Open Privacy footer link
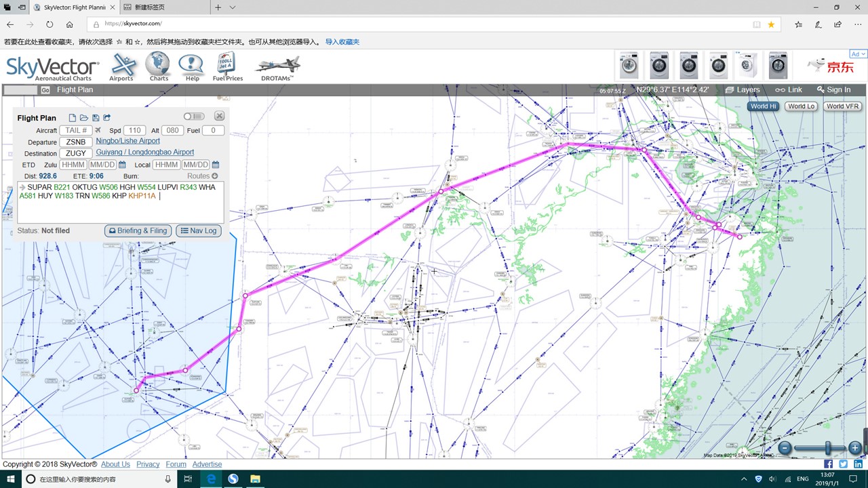 coord(148,464)
